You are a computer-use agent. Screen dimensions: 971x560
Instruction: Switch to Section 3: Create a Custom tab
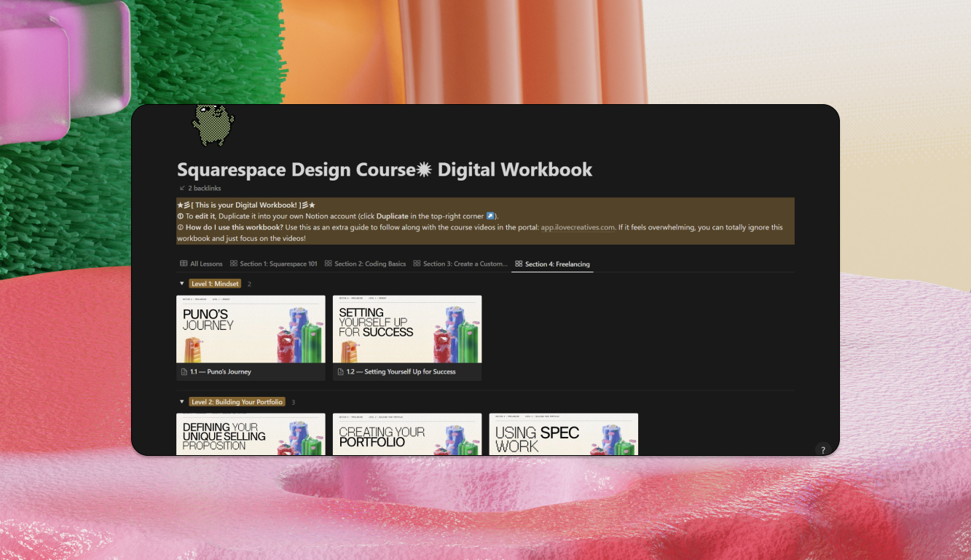(460, 264)
